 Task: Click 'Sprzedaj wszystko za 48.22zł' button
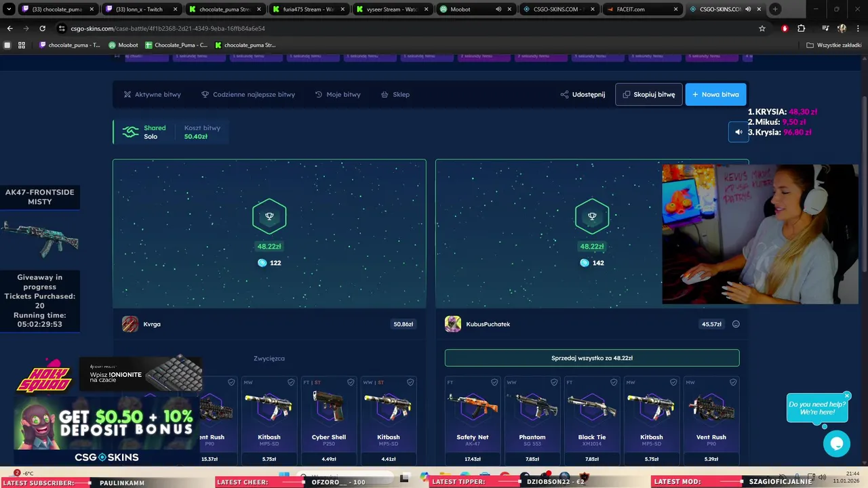(592, 358)
